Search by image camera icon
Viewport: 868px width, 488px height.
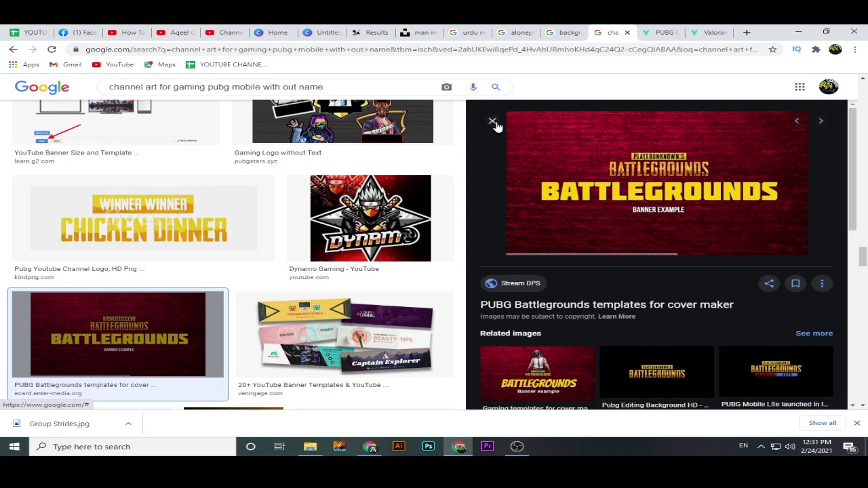click(446, 87)
